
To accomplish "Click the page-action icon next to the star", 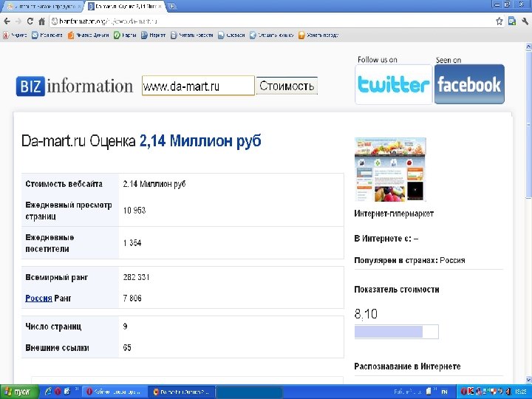I will [512, 21].
